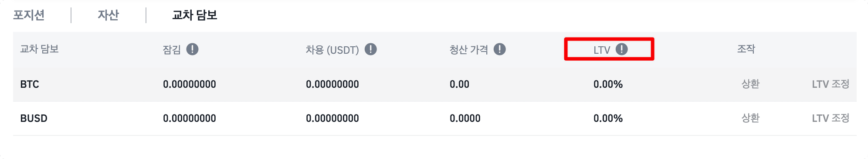The image size is (868, 159).
Task: Click the info icon beside 차용 (USDT)
Action: pos(370,49)
